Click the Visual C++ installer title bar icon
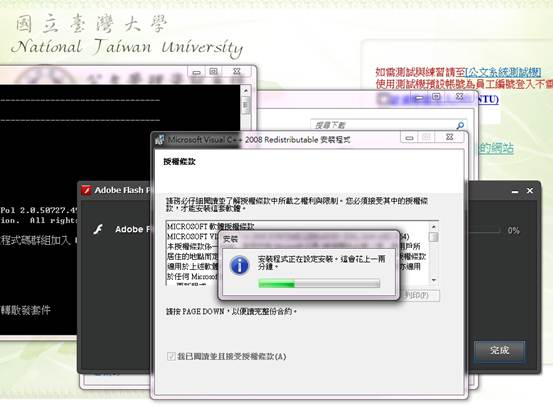 click(160, 140)
